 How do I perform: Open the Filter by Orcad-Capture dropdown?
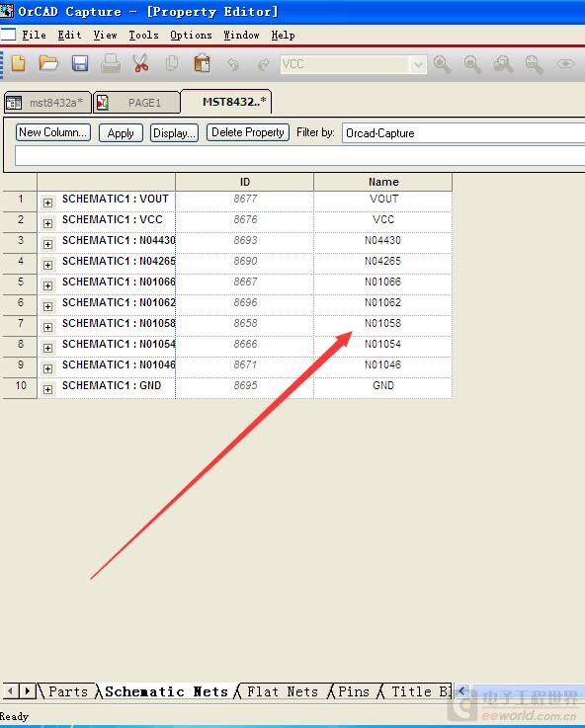tap(463, 133)
